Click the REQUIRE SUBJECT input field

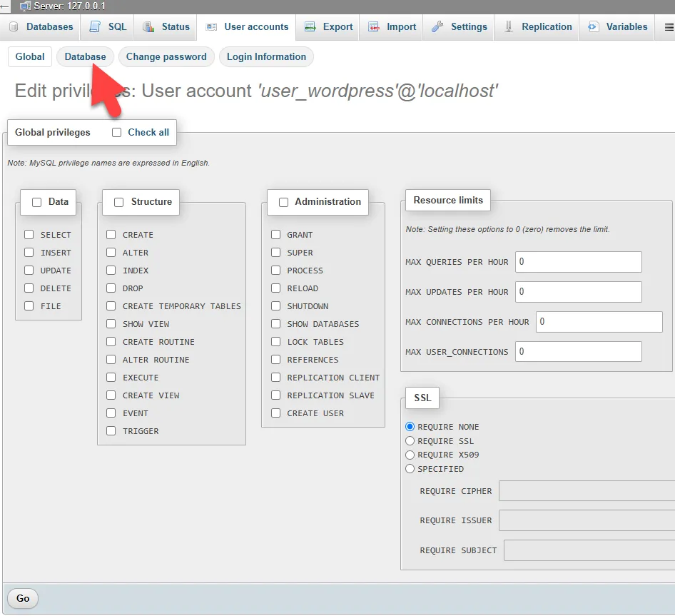click(589, 550)
